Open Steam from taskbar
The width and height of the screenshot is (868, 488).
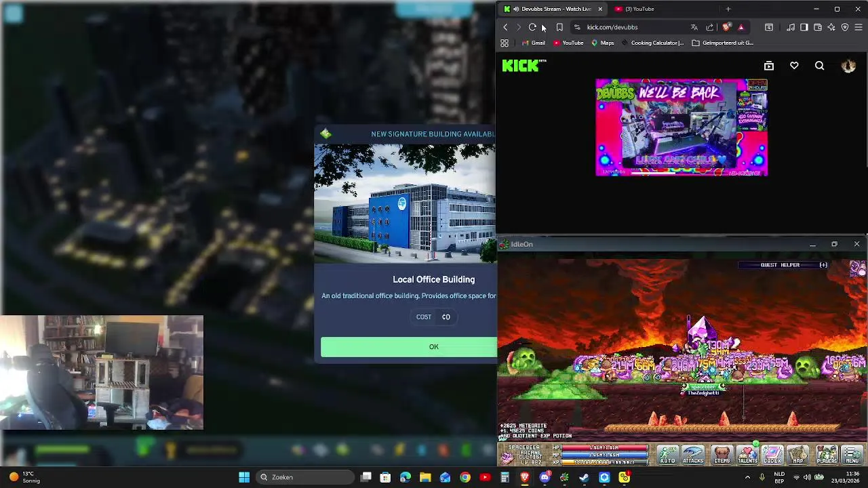point(584,477)
